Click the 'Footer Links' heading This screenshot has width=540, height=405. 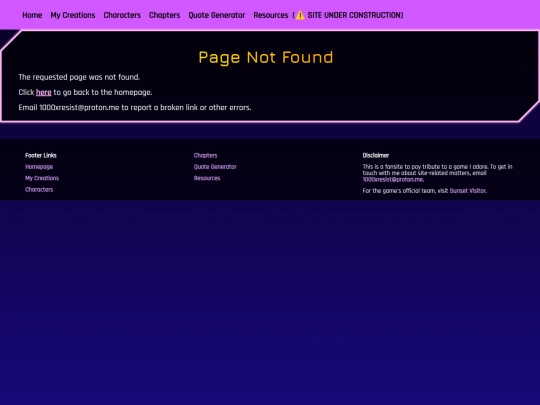tap(41, 155)
